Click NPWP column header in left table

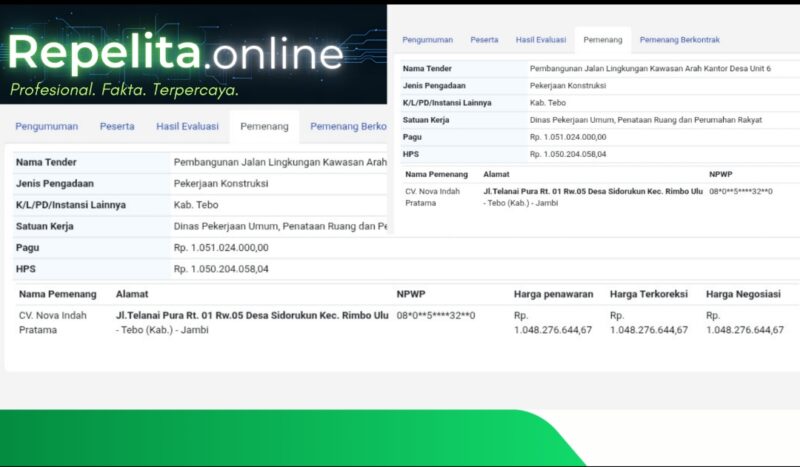click(x=411, y=294)
